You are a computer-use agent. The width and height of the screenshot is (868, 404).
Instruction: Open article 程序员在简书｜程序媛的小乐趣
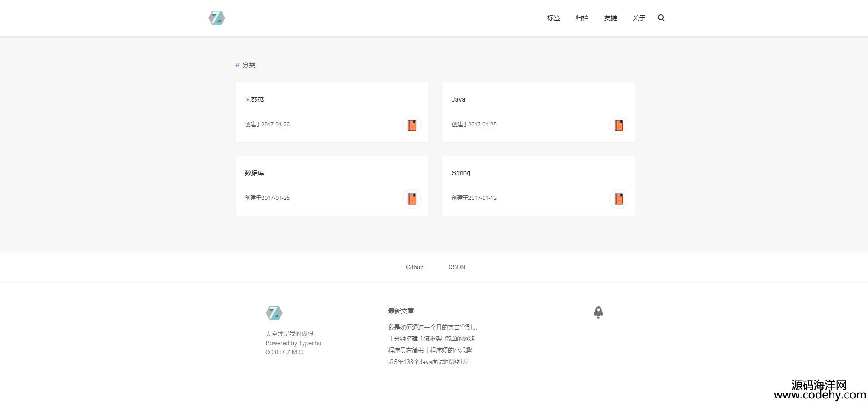point(430,350)
